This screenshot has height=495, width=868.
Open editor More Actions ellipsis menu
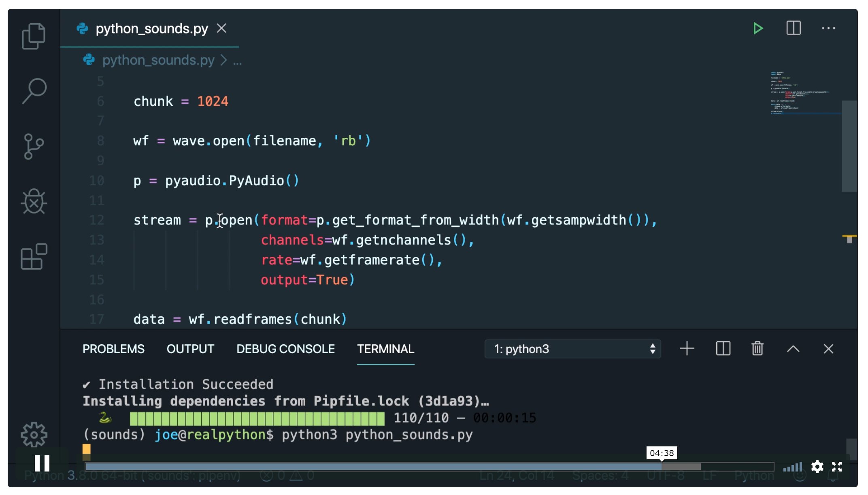tap(828, 28)
